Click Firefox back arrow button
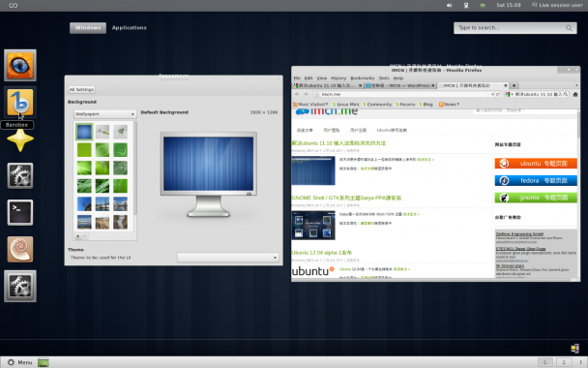 tap(297, 94)
